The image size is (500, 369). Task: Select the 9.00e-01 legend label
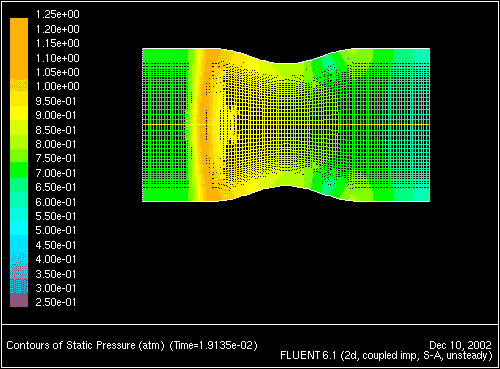56,115
